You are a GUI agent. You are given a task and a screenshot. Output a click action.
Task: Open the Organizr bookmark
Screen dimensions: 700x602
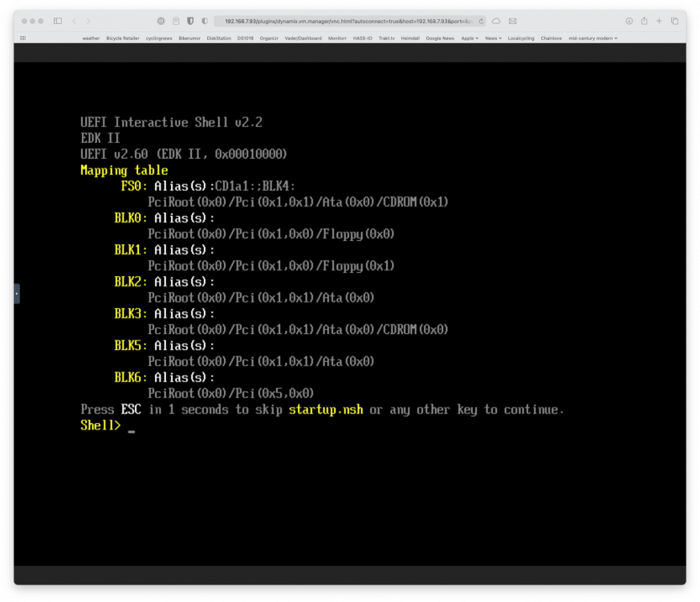point(269,39)
